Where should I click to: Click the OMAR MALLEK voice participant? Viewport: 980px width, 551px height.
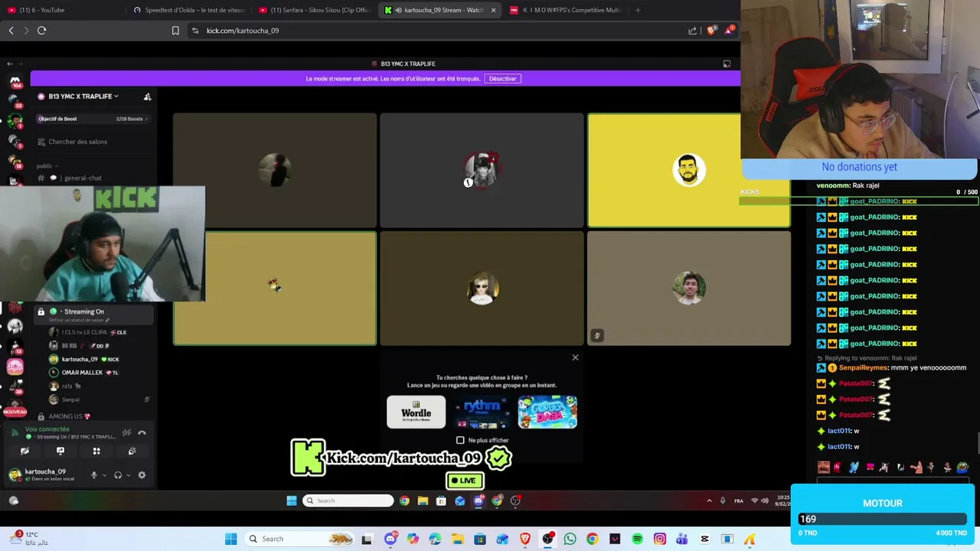(x=84, y=373)
